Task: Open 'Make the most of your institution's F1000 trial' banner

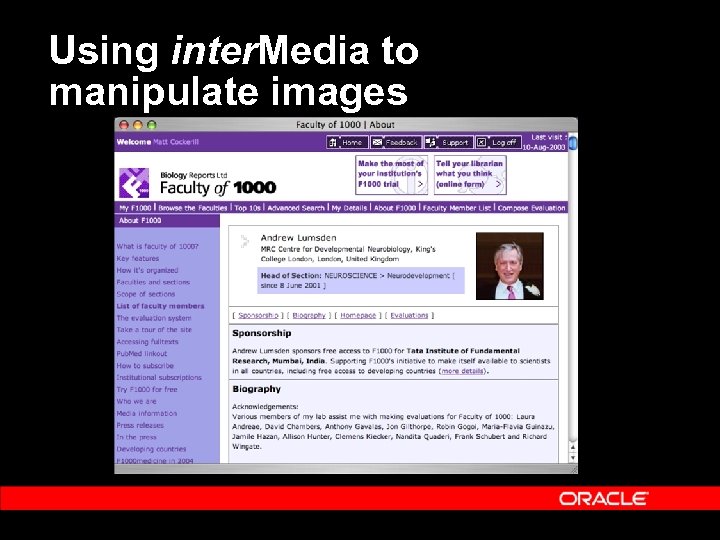Action: pos(391,174)
